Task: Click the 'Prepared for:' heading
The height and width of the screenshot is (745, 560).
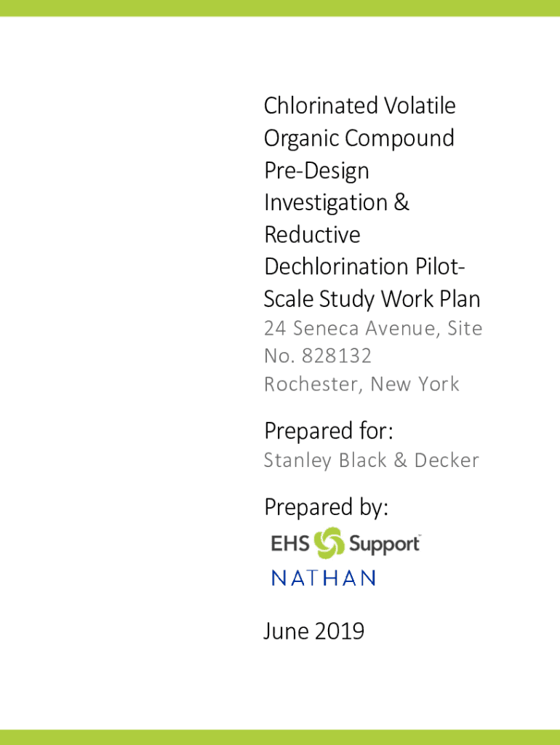Action: click(x=328, y=431)
